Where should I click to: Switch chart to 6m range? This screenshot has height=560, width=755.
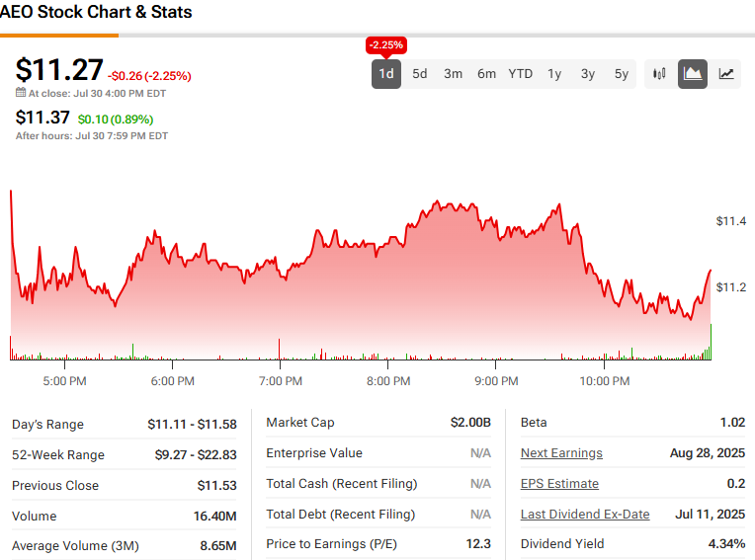point(487,74)
